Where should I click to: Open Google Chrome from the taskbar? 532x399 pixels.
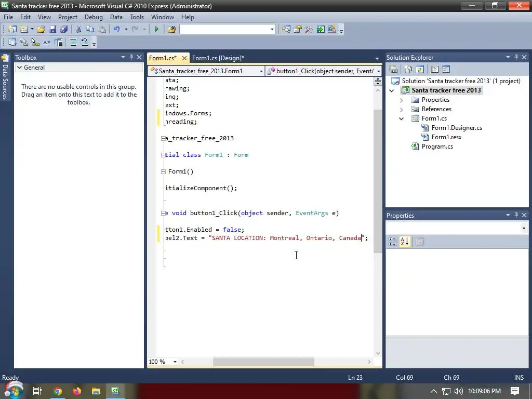(x=57, y=391)
